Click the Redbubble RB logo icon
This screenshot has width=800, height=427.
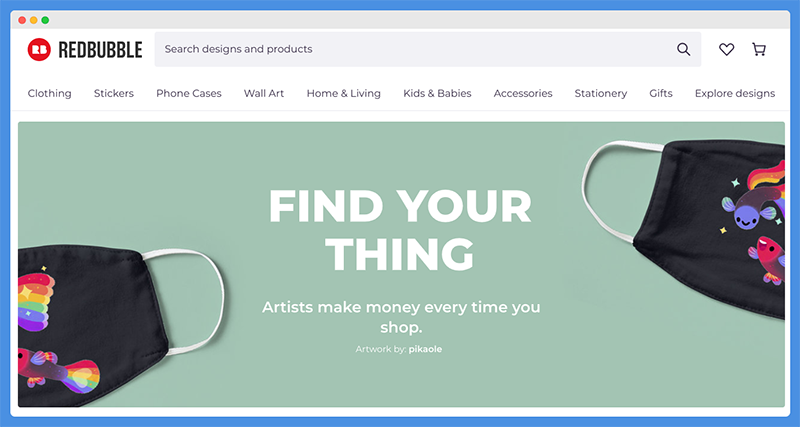(39, 49)
